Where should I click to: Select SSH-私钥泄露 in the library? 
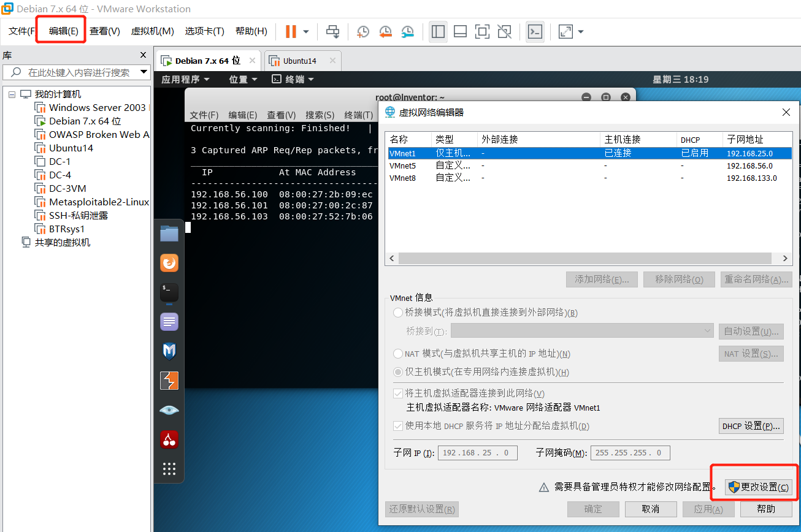(x=72, y=216)
